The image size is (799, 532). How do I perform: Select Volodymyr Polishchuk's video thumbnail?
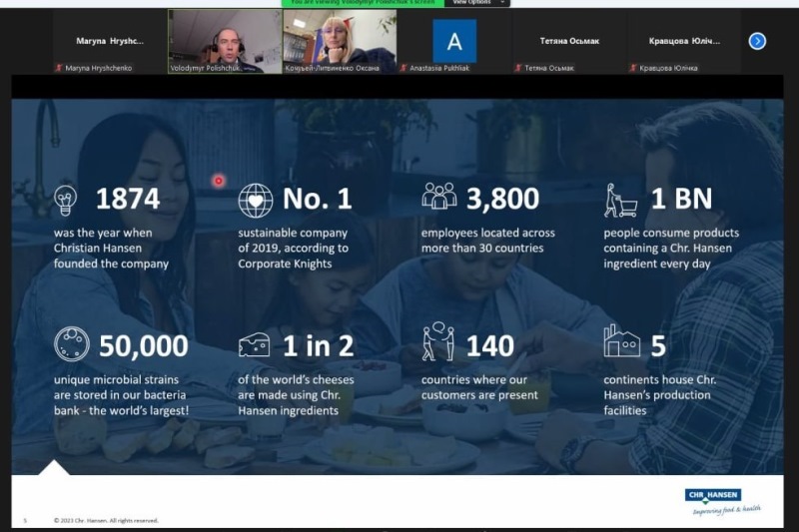[x=225, y=41]
